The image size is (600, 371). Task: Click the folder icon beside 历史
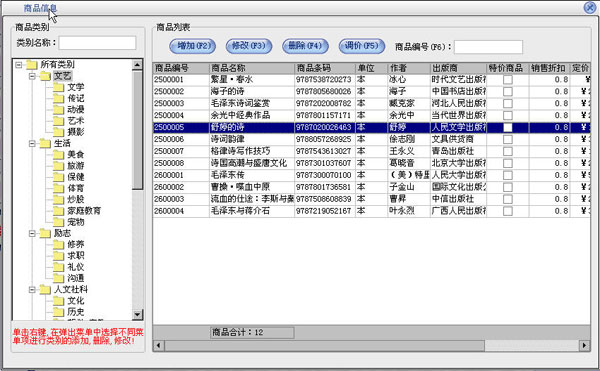59,312
